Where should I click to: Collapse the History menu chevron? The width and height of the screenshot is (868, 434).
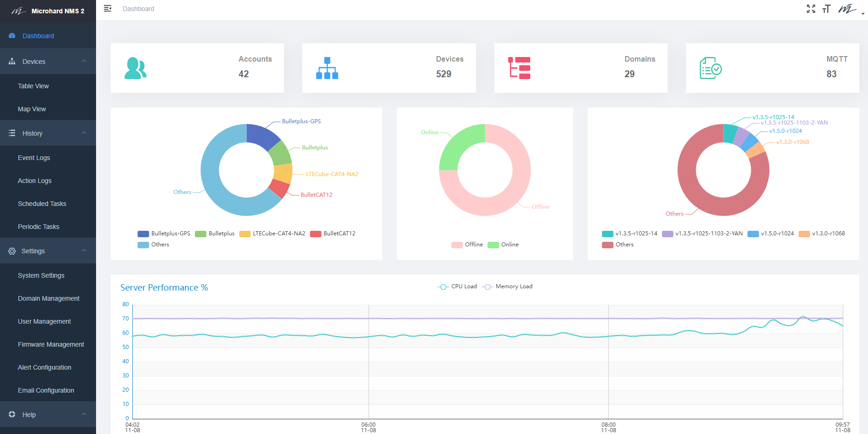pos(84,133)
